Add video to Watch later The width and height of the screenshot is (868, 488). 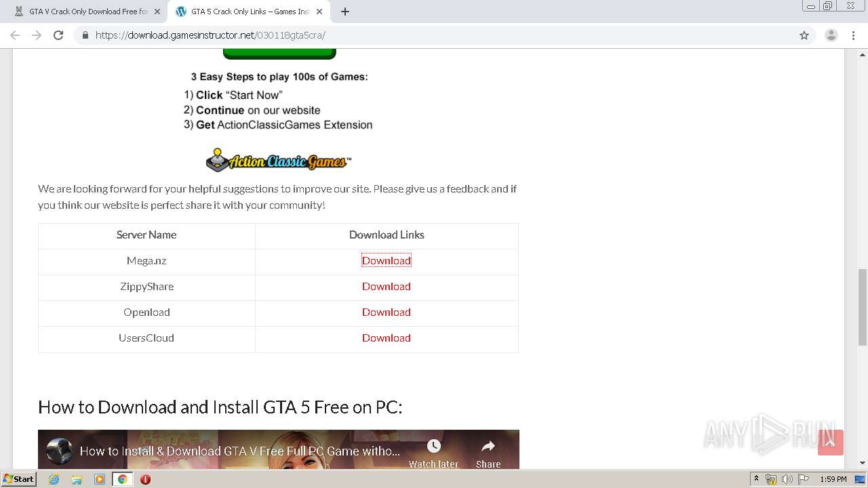[433, 454]
